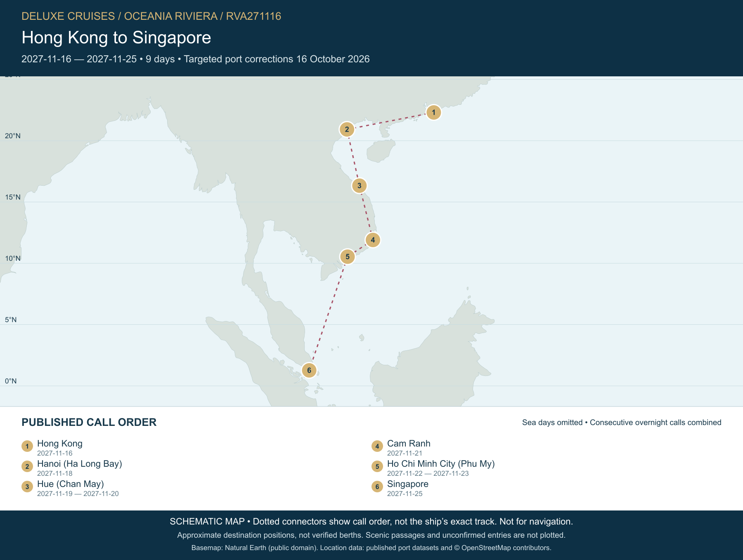Click date range '2027-11-19 — 2027-11-20'

pyautogui.click(x=78, y=494)
